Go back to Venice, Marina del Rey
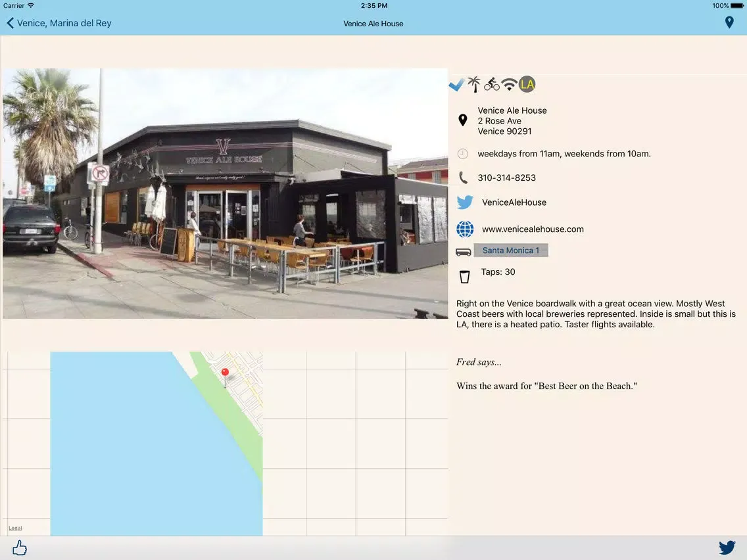This screenshot has width=747, height=560. click(x=59, y=23)
